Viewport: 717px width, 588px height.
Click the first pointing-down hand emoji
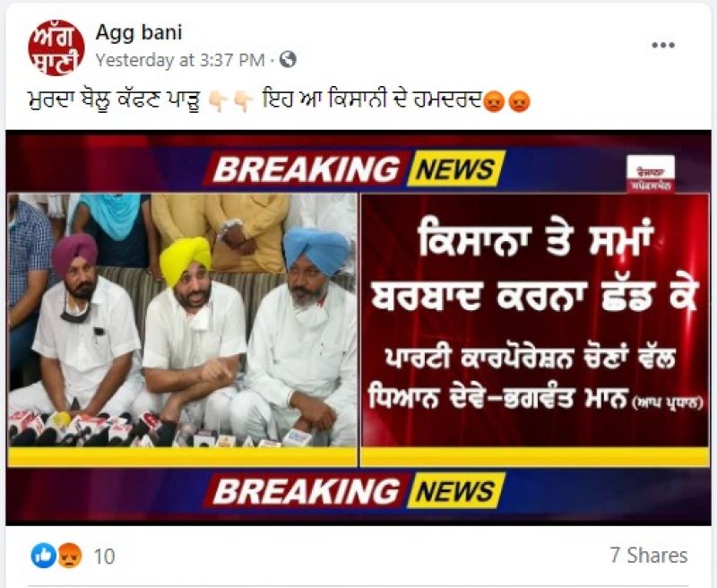point(218,101)
